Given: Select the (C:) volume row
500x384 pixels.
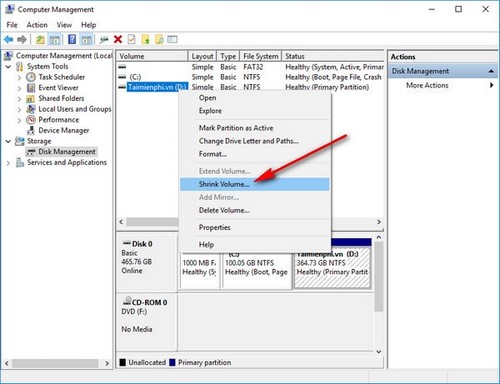Looking at the screenshot, I should tap(250, 77).
